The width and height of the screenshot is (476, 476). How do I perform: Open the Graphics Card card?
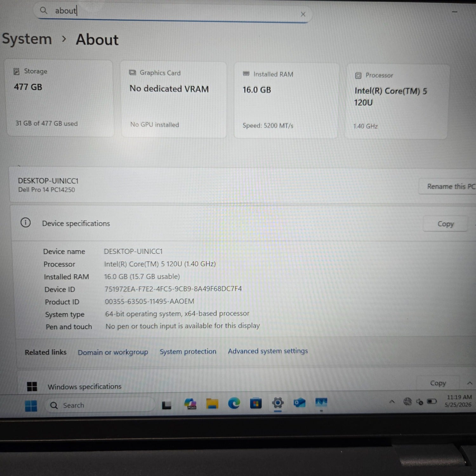174,100
